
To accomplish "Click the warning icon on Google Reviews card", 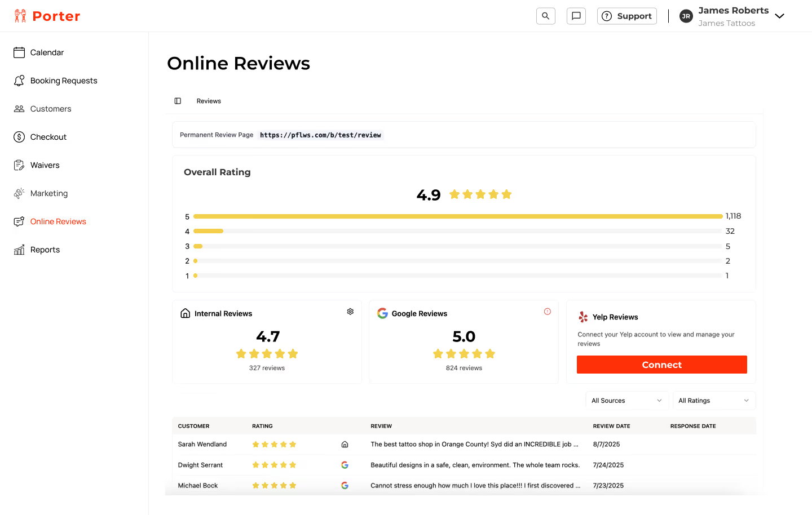I will coord(547,311).
